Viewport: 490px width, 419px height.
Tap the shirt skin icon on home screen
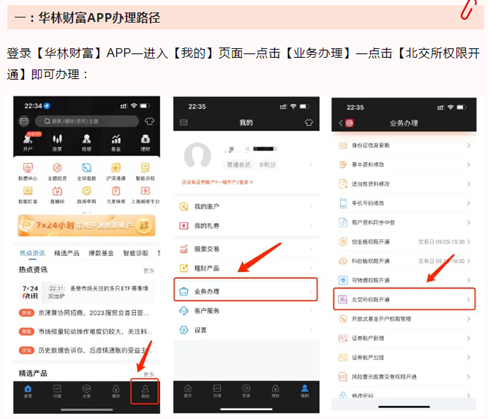click(x=149, y=121)
